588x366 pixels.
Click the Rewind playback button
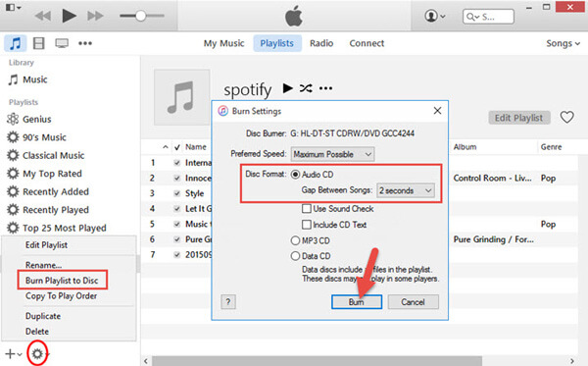[x=43, y=16]
